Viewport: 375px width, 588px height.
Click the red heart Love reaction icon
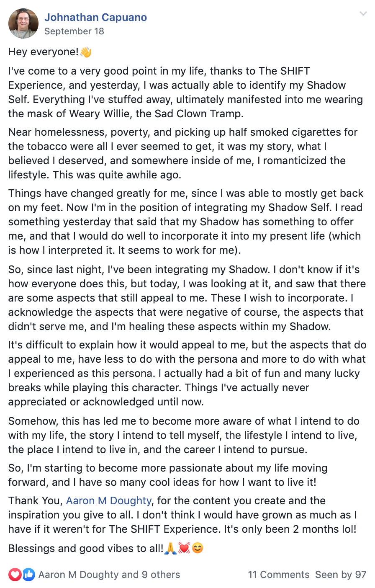pos(15,575)
